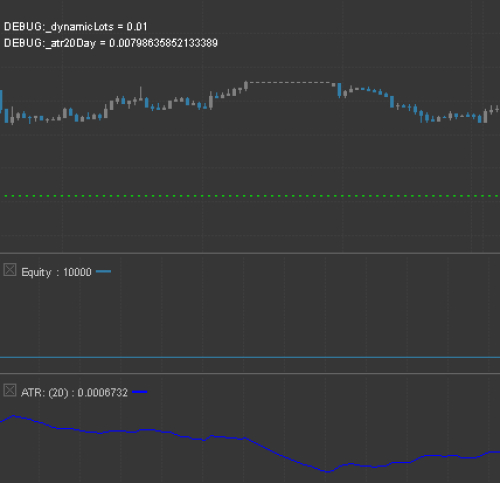The width and height of the screenshot is (500, 483).
Task: Select the Equity indicator label
Action: [36, 272]
